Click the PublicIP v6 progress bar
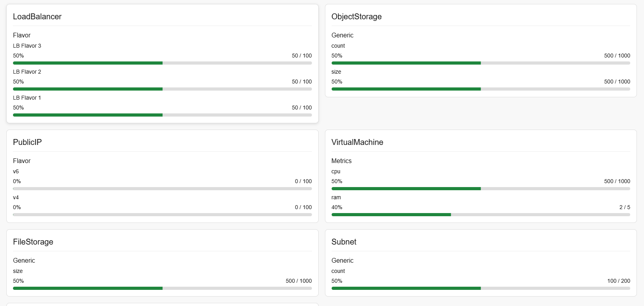 click(162, 189)
